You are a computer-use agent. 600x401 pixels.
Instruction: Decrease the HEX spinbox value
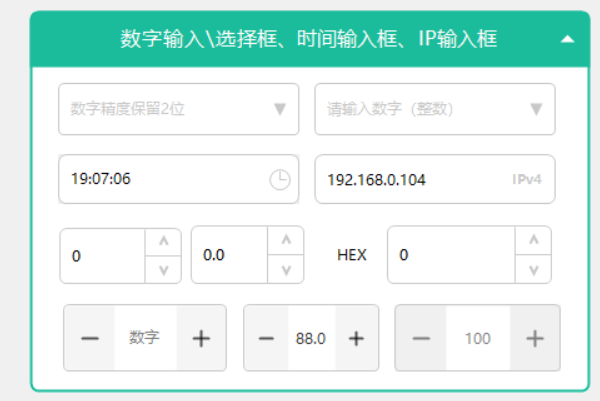(x=533, y=269)
